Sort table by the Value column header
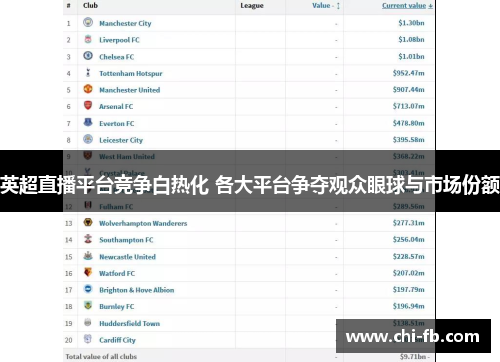The width and height of the screenshot is (500, 362). tap(326, 6)
